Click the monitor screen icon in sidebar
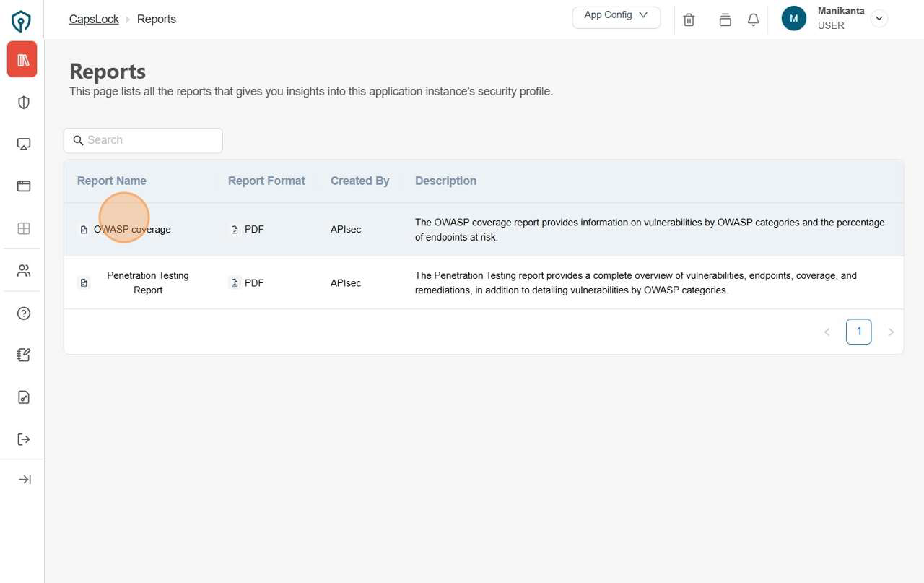Image resolution: width=924 pixels, height=583 pixels. click(24, 144)
